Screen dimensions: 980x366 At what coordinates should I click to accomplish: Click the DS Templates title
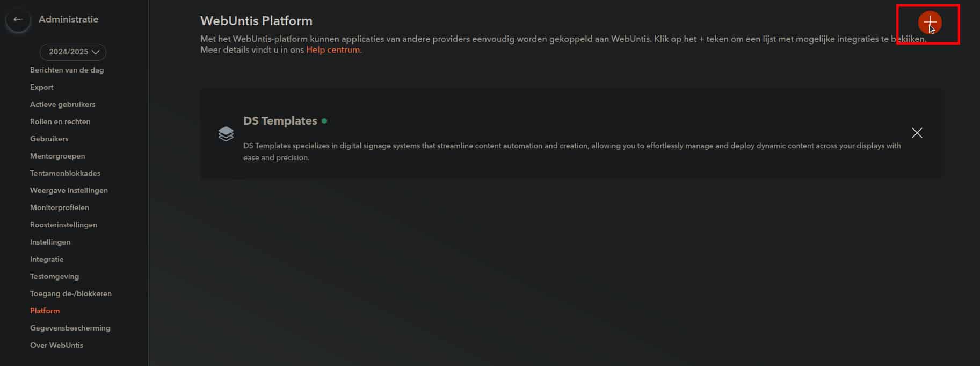point(280,121)
